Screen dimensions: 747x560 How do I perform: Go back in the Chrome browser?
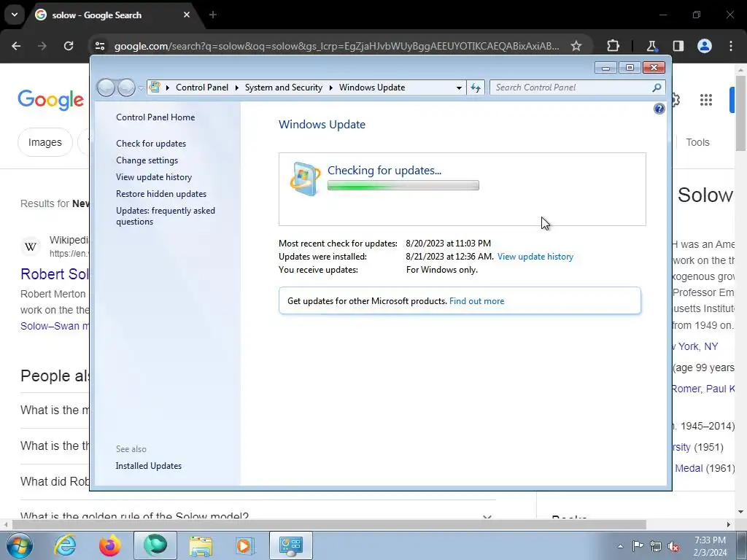tap(16, 46)
